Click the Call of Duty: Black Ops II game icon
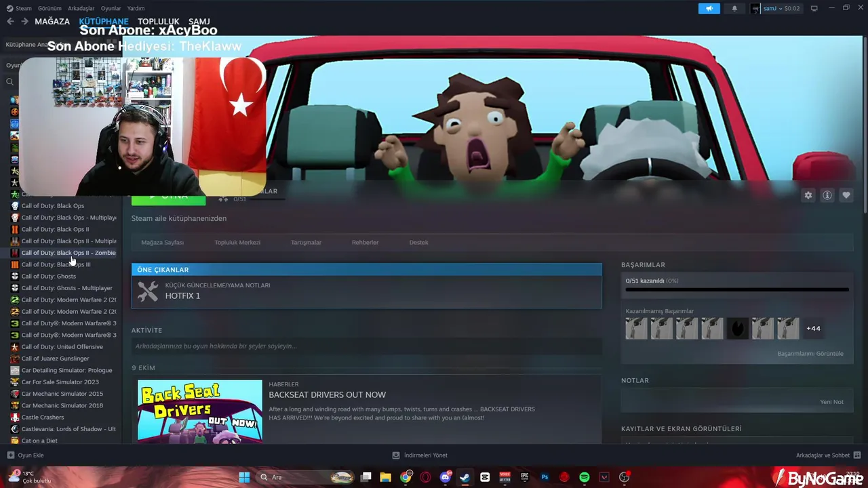The image size is (868, 488). 15,229
